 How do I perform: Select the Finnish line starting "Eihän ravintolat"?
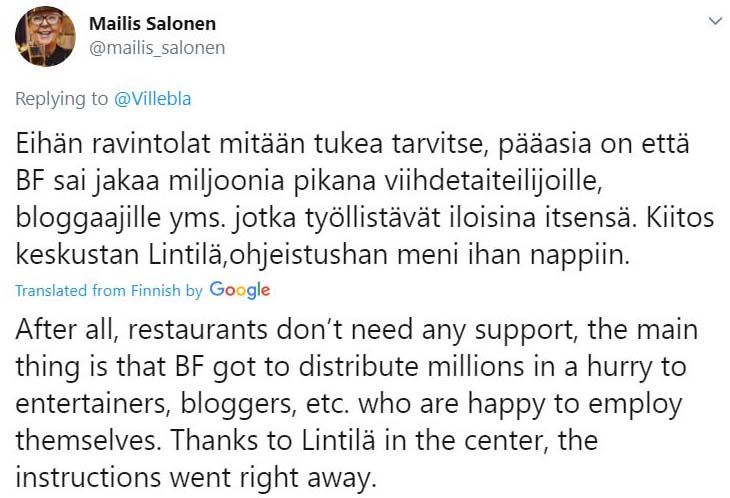click(x=352, y=144)
